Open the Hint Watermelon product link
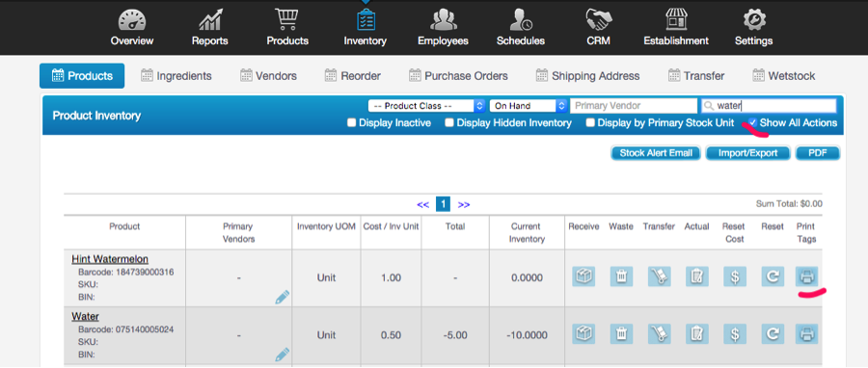Screen dimensions: 868x368 (x=110, y=258)
